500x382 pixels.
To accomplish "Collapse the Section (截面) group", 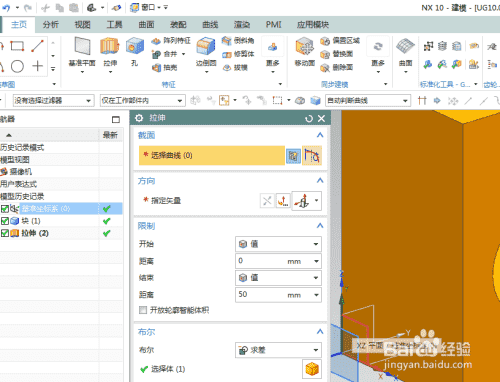I will point(320,135).
